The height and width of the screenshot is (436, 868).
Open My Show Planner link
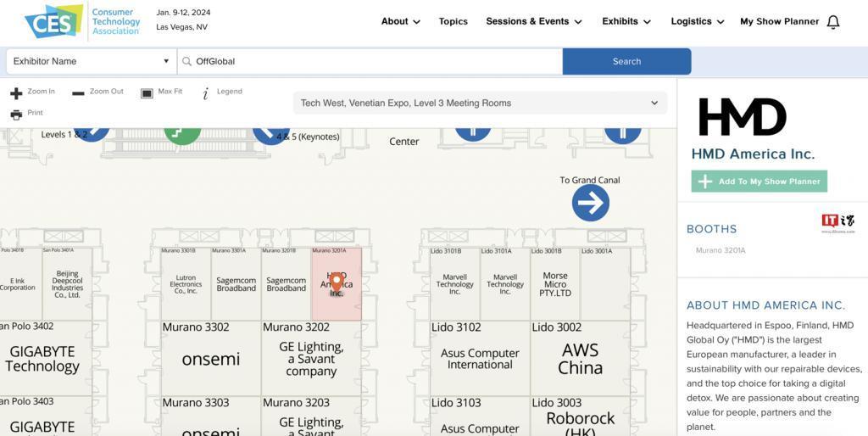pos(779,22)
